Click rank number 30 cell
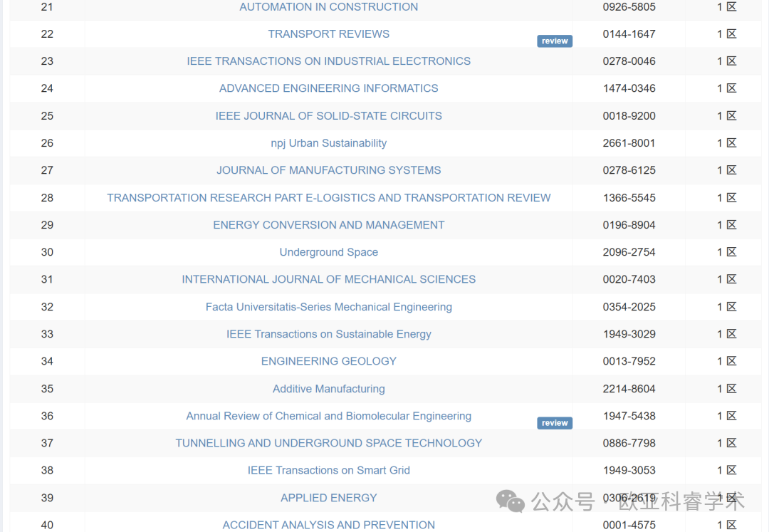 [x=47, y=252]
